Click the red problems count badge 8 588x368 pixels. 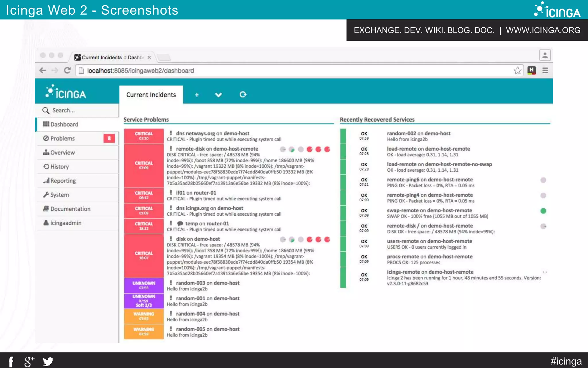click(109, 139)
